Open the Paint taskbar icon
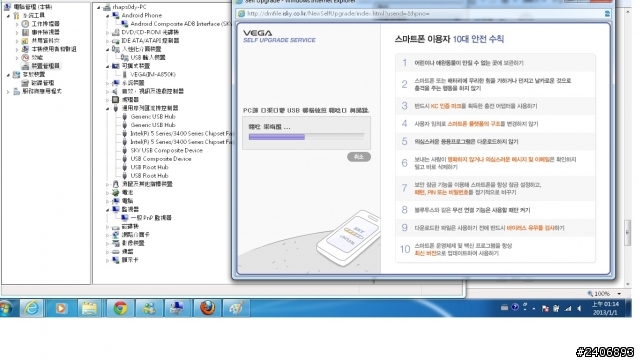The image size is (640, 360). [236, 308]
